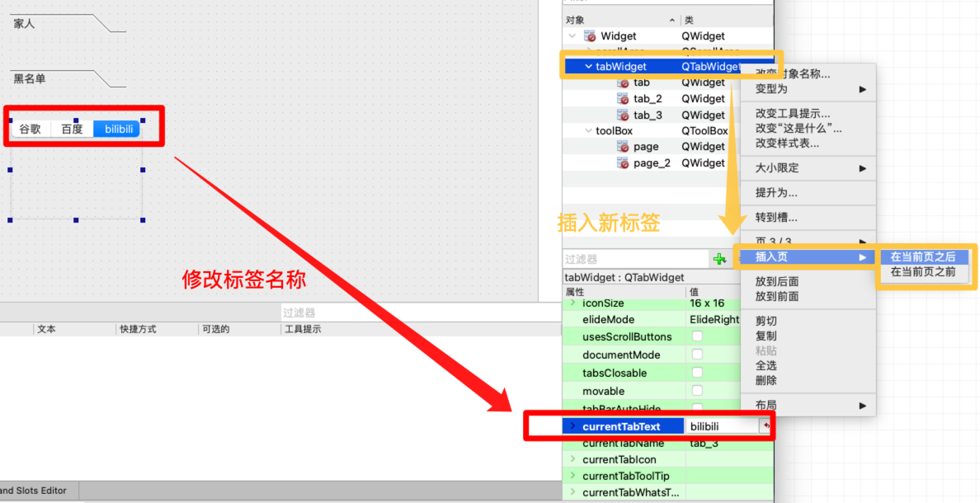
Task: Choose 改变样式表... in the context menu
Action: coord(787,143)
